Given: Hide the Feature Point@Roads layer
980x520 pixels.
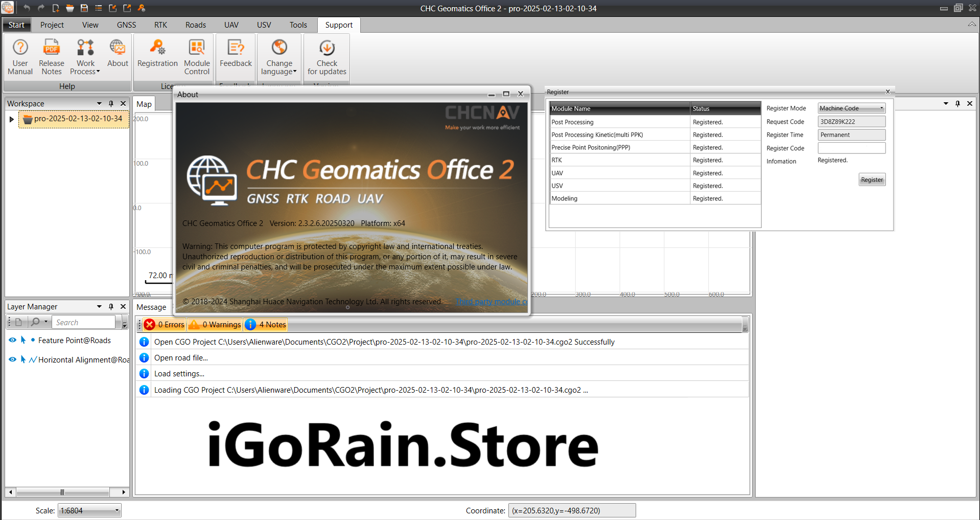Looking at the screenshot, I should (12, 340).
